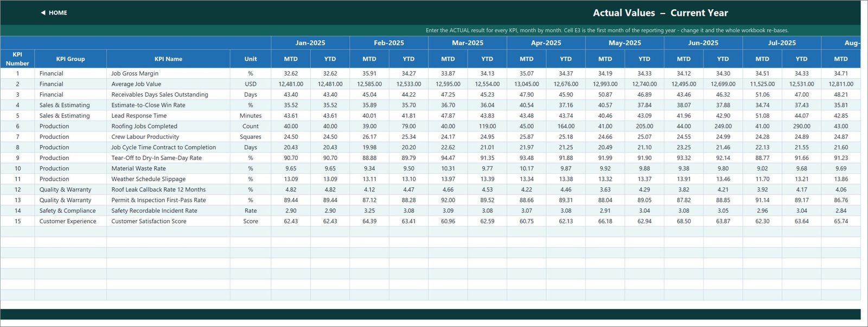The height and width of the screenshot is (327, 868).
Task: Click Jan-2025 MTD value for Average Job Value
Action: [x=291, y=84]
